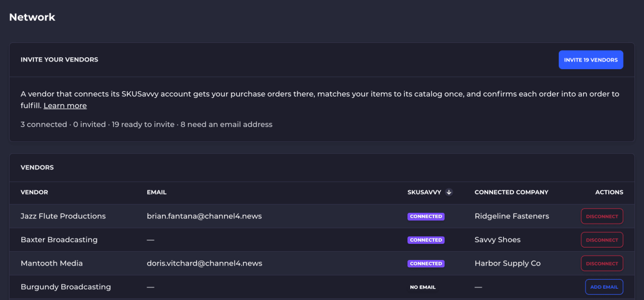Screen dimensions: 644x300
Task: Click the vendor status summary line
Action: click(146, 124)
